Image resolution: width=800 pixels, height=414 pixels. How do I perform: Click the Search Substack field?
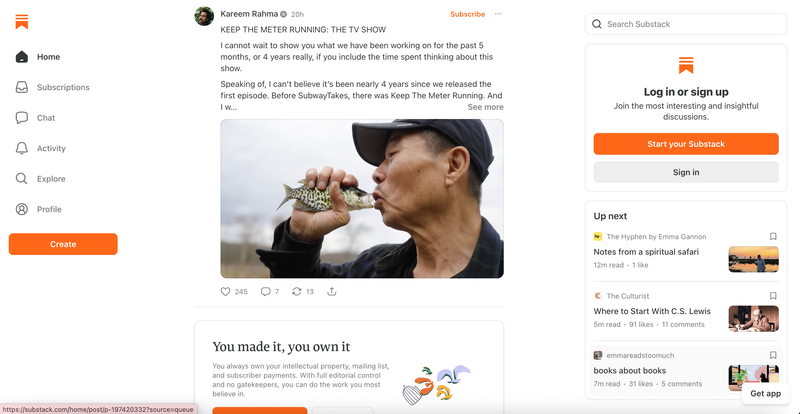(686, 24)
